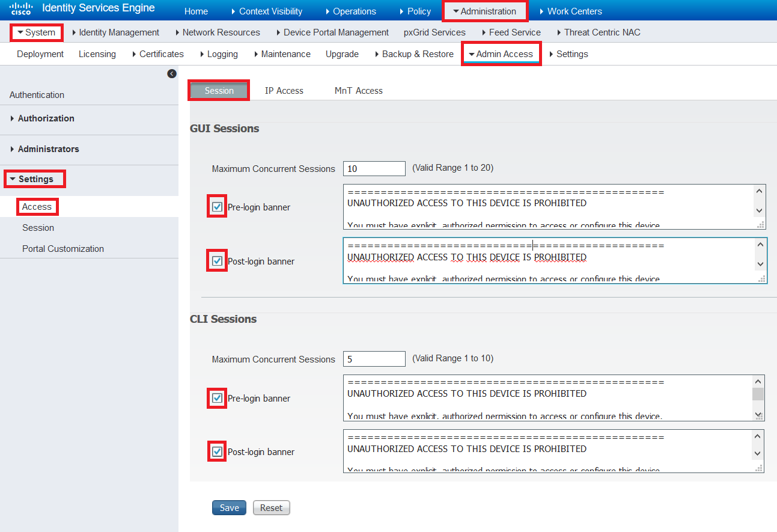
Task: Click GUI Maximum Concurrent Sessions field
Action: click(374, 169)
